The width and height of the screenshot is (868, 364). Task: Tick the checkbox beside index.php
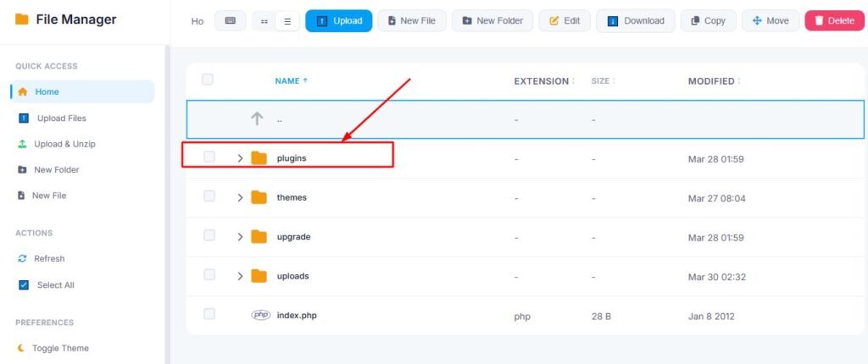[x=209, y=315]
